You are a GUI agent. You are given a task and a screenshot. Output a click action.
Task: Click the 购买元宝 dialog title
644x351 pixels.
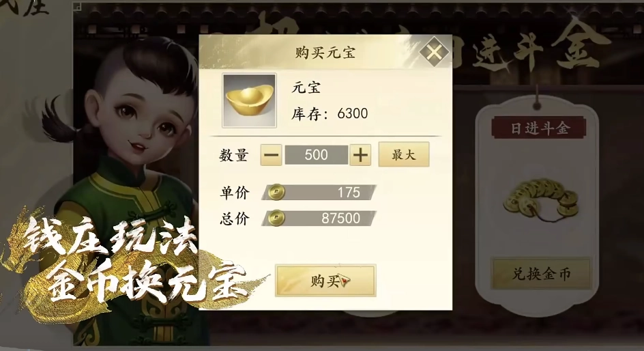(325, 53)
